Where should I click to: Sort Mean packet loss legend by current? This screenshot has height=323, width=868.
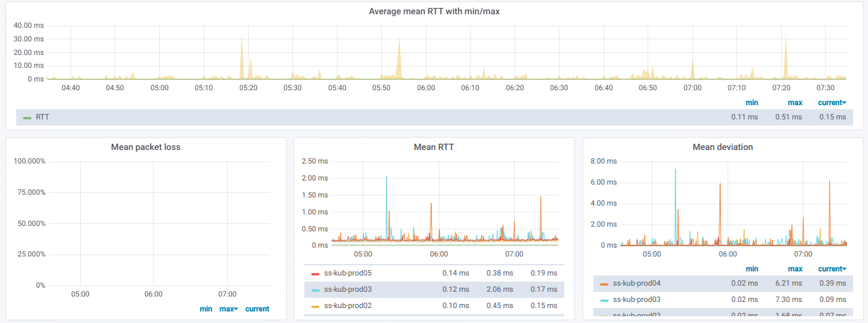[257, 309]
